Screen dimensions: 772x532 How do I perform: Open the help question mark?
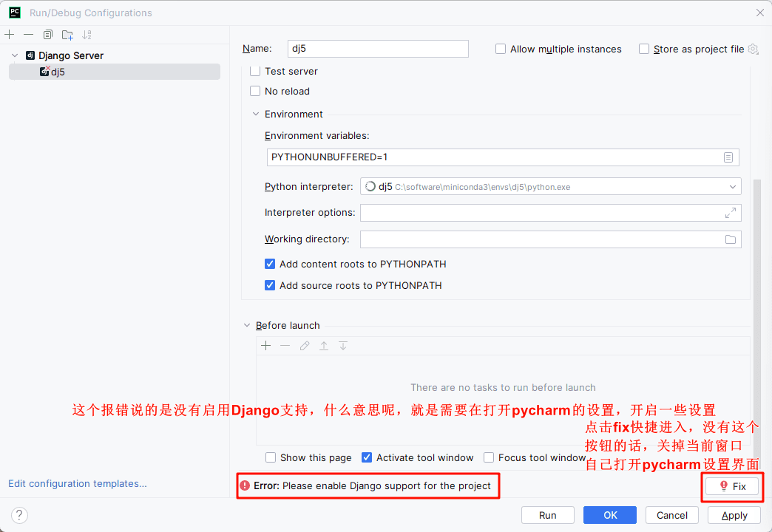click(x=19, y=515)
